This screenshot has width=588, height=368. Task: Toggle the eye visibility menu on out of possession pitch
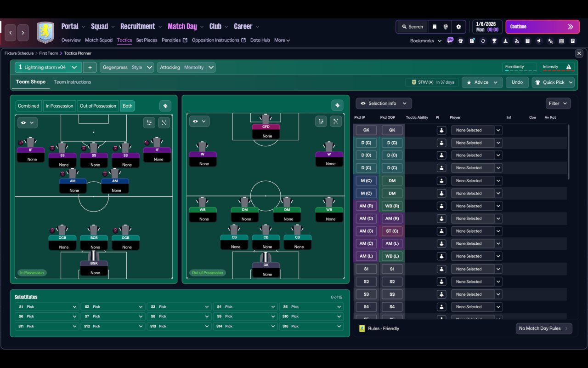click(199, 121)
